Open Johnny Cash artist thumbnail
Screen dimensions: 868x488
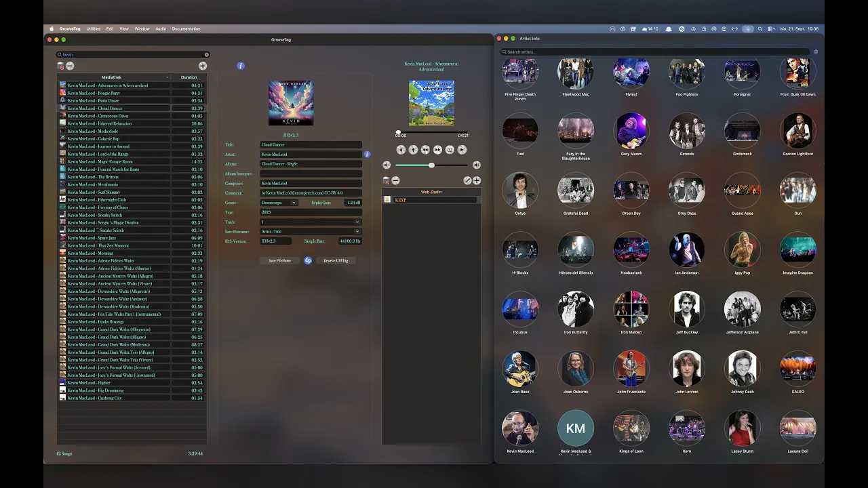743,369
